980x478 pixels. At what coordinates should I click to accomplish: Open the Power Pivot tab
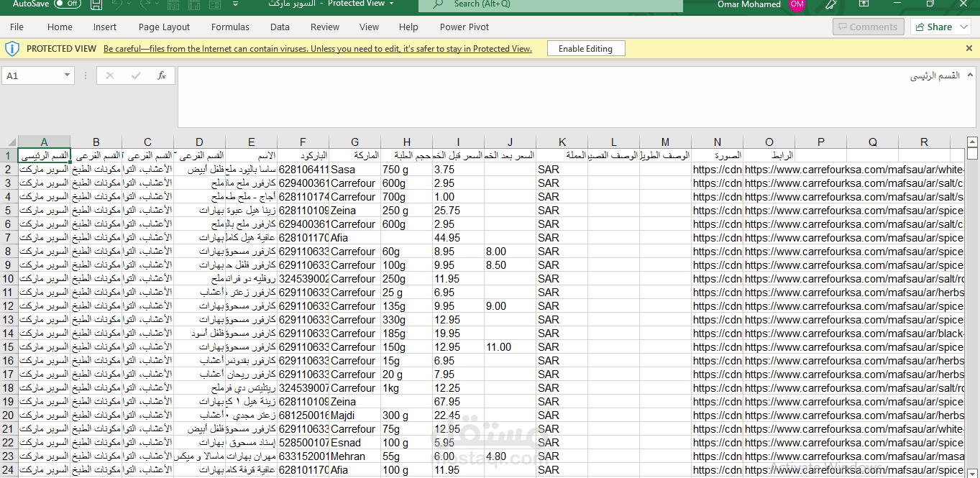(464, 27)
